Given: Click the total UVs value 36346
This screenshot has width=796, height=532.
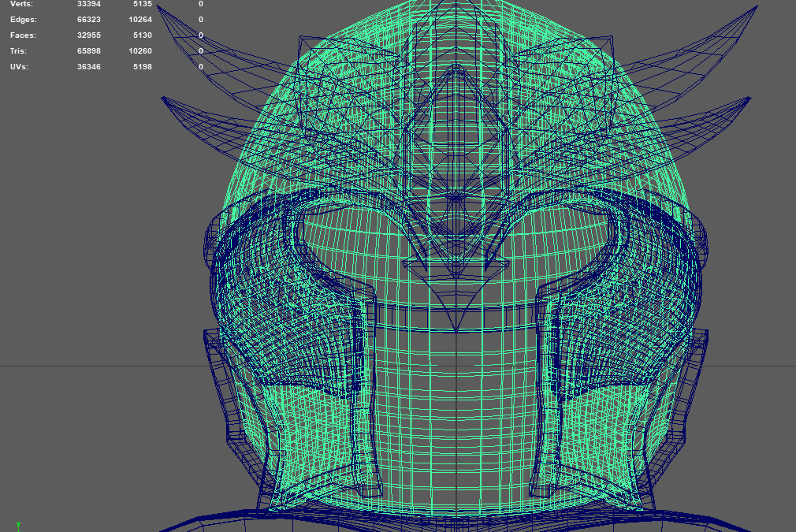Looking at the screenshot, I should [x=88, y=67].
